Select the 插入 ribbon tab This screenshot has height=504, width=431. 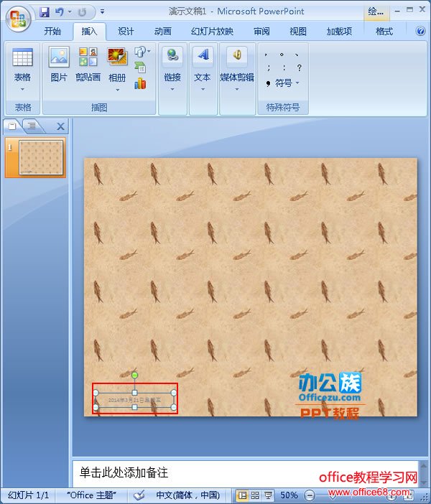[x=89, y=31]
